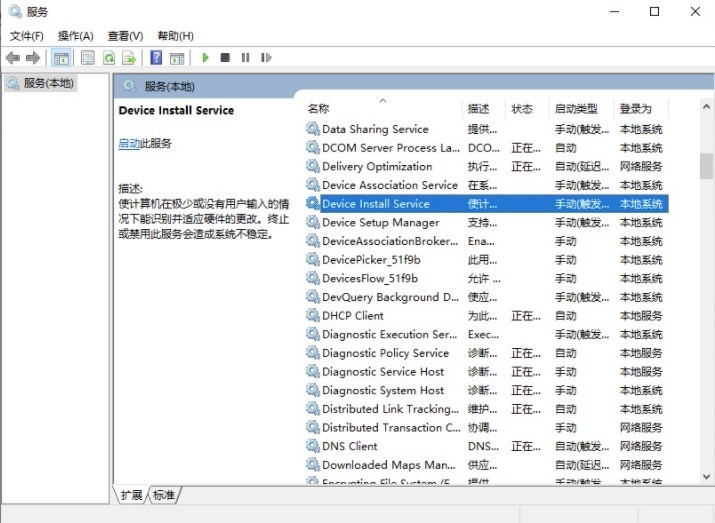Open the 查看(V) menu
Viewport: 715px width, 523px height.
click(x=125, y=36)
